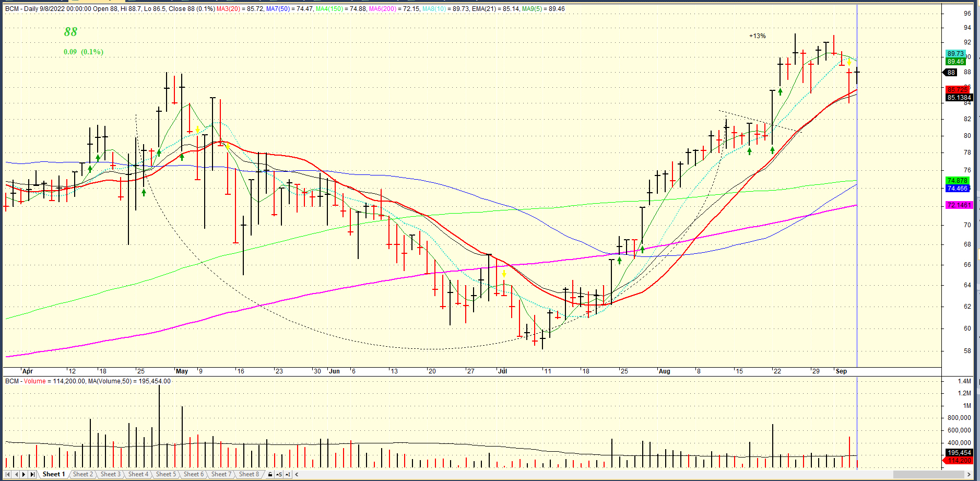Jump to the first sheet tab arrow
The width and height of the screenshot is (980, 481).
[x=8, y=474]
